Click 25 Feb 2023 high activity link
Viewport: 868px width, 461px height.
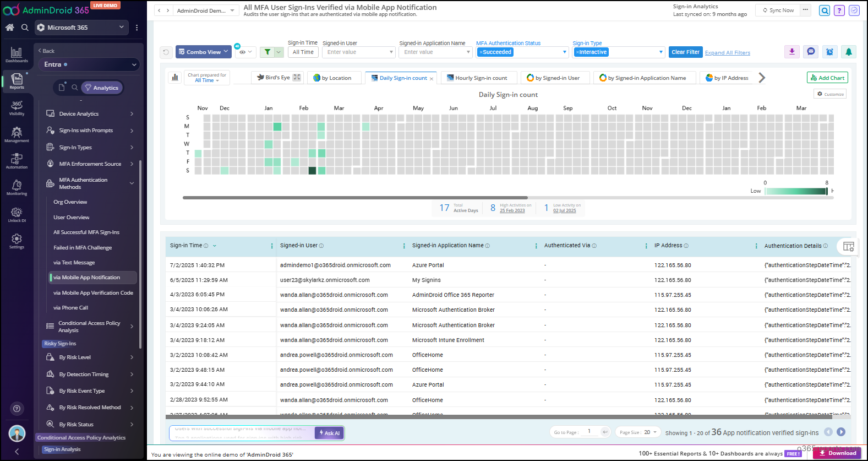point(512,211)
